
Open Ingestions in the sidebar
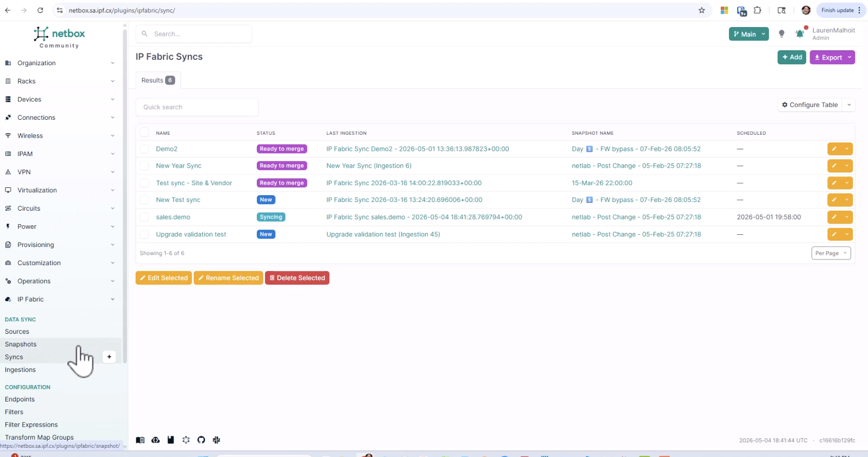tap(20, 370)
